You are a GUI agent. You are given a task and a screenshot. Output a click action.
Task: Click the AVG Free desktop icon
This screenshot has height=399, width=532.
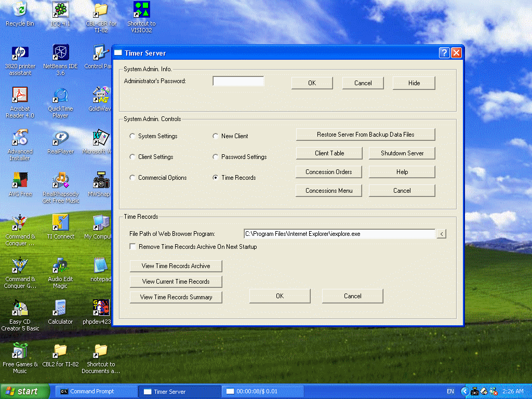tap(20, 182)
